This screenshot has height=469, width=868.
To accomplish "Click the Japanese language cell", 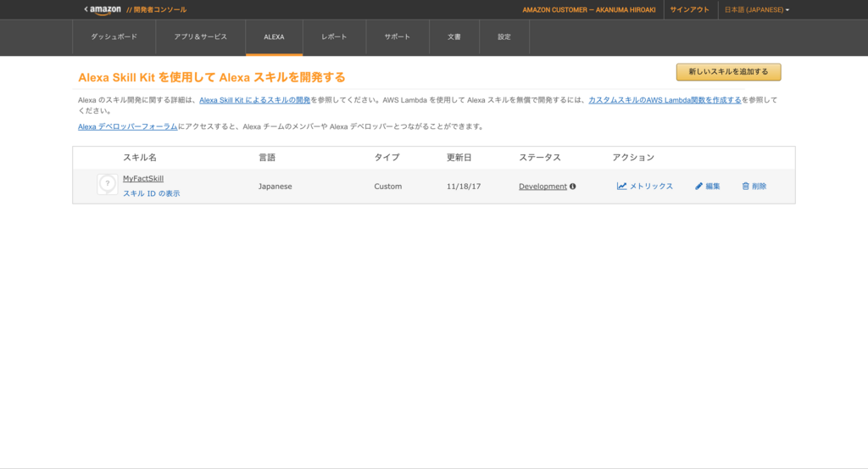I will [x=275, y=187].
